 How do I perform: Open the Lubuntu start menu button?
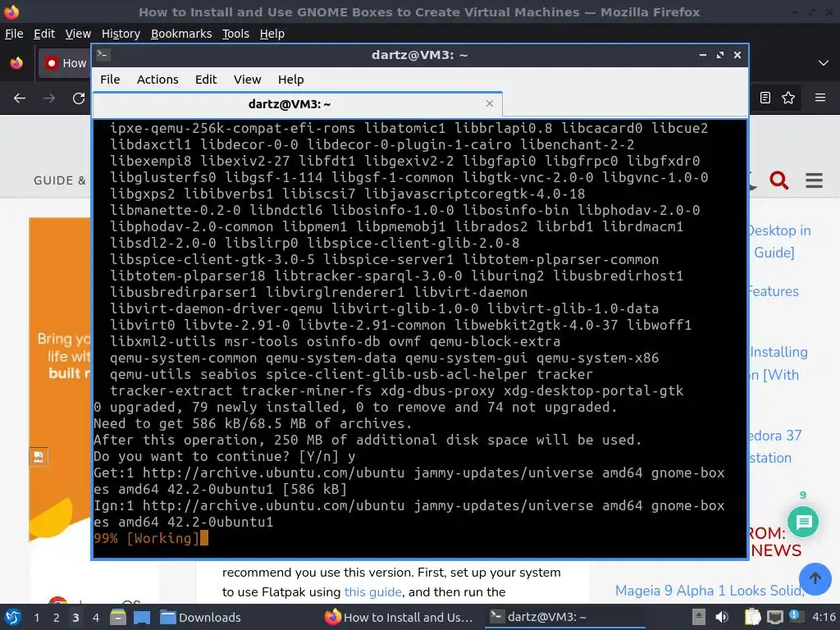point(12,617)
